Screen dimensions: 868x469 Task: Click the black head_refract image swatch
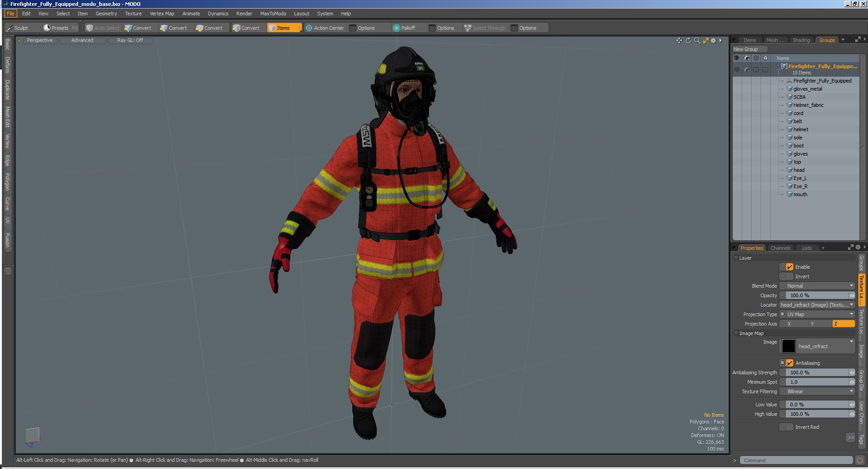788,346
